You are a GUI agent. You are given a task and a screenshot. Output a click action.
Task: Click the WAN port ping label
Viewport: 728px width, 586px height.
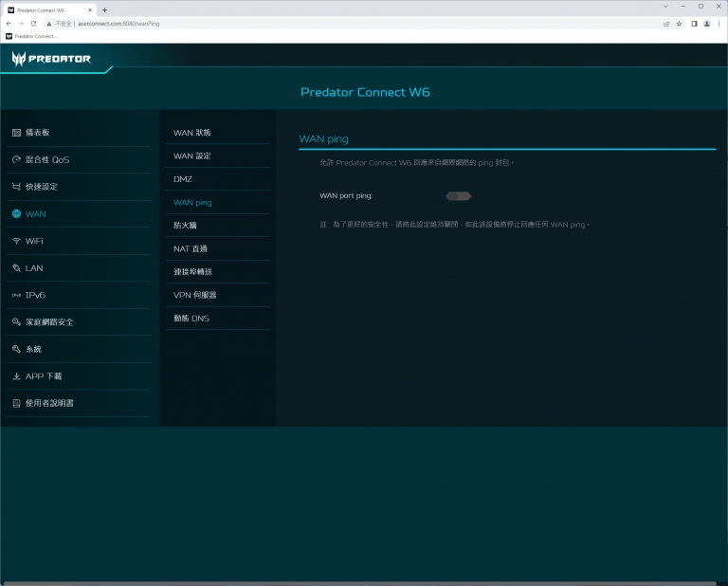[x=346, y=196]
